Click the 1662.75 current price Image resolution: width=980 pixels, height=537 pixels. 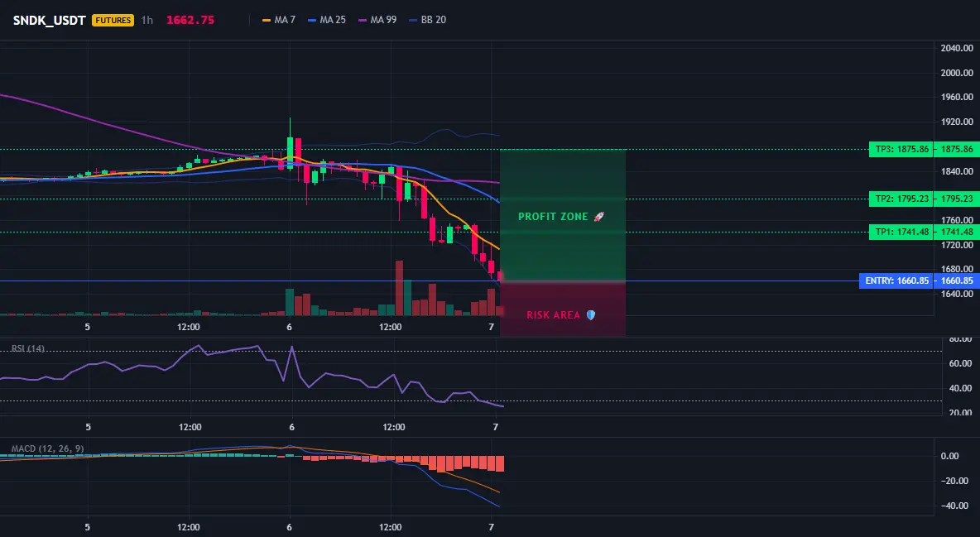[x=190, y=20]
